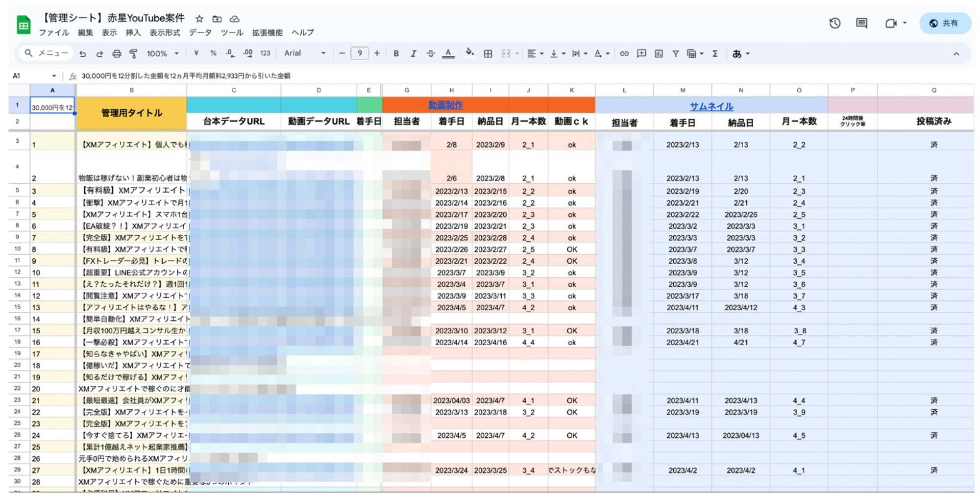Select row 16 header
The width and height of the screenshot is (980, 497).
(x=18, y=319)
